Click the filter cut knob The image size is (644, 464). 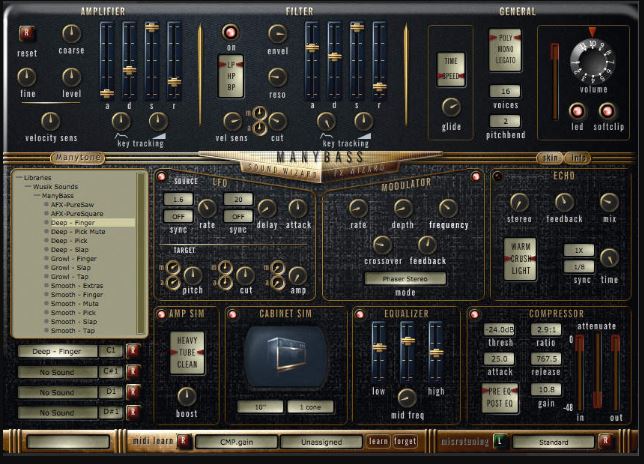click(278, 121)
